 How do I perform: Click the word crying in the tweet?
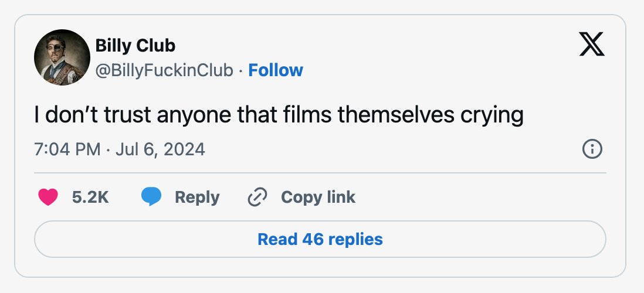[492, 116]
